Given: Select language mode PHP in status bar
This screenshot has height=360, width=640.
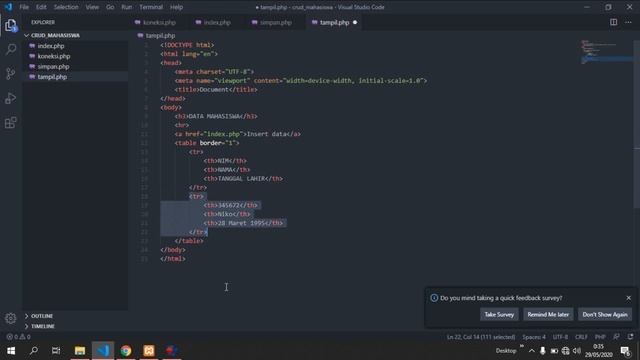Looking at the screenshot, I should [600, 337].
